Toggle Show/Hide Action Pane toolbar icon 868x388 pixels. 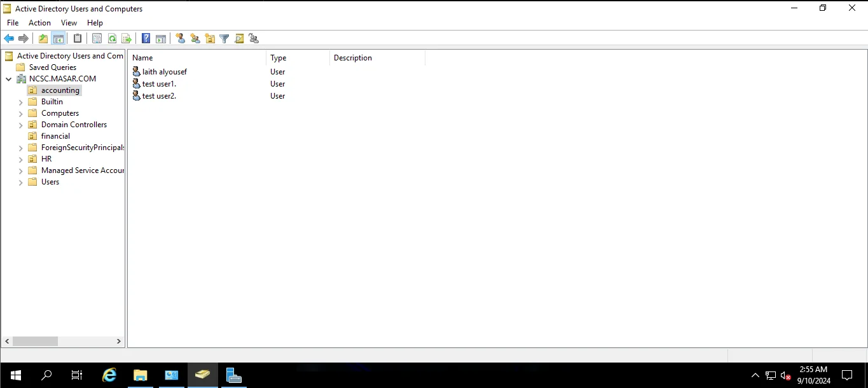(x=161, y=39)
